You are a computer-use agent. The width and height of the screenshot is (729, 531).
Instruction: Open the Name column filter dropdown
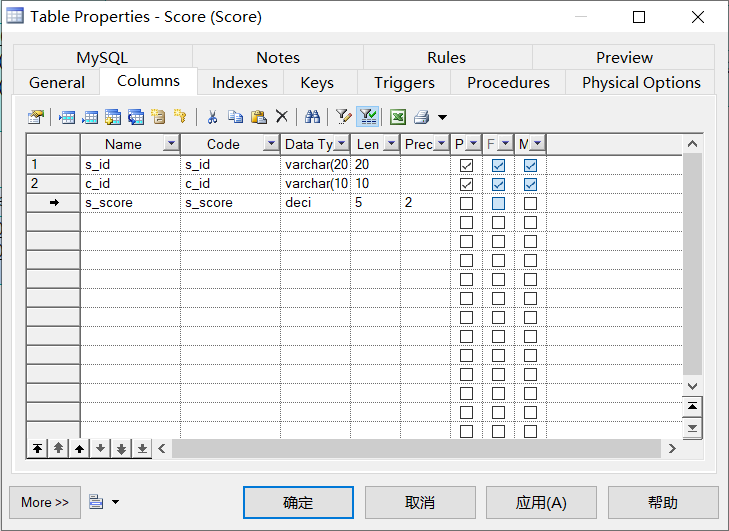[171, 144]
